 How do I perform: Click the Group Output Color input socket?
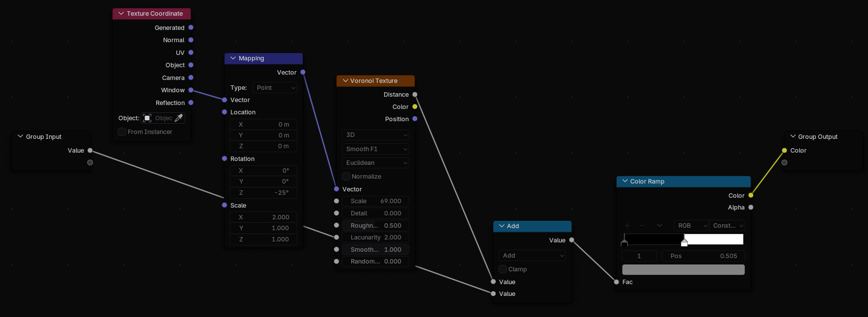(x=784, y=150)
